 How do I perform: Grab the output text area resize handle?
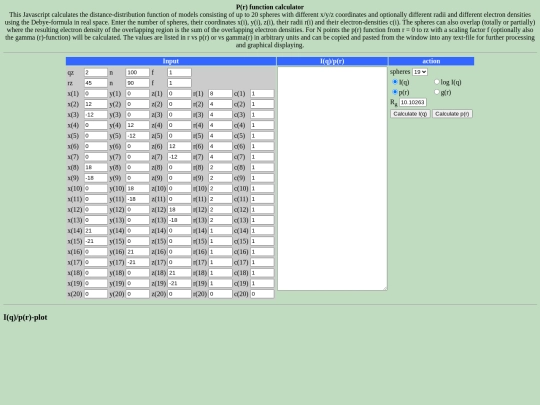point(385,288)
